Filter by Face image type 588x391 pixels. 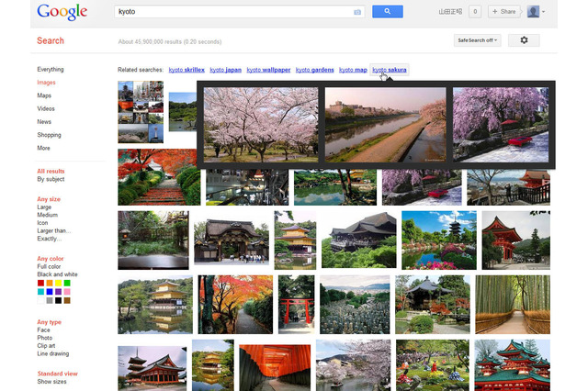click(43, 330)
